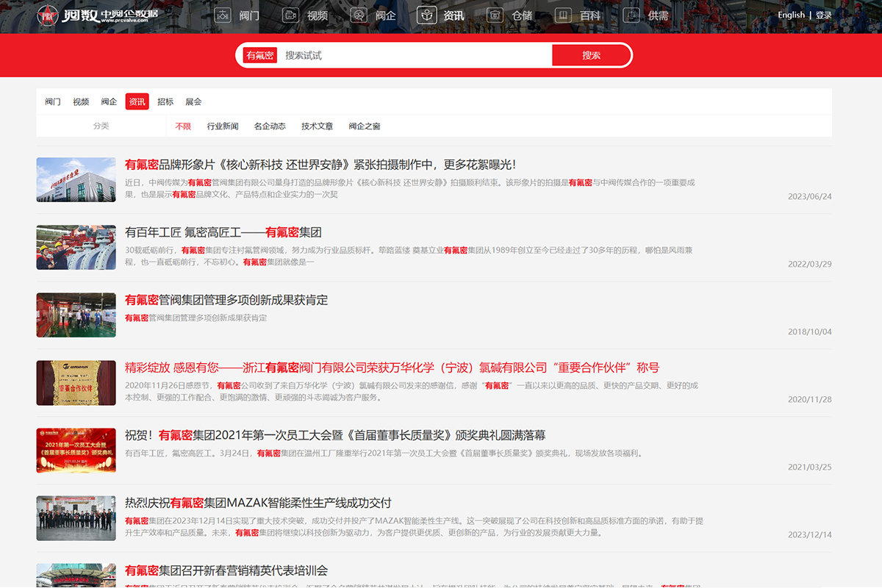Screen dimensions: 882x588
Task: Click date 2021/03/25
Action: 810,467
